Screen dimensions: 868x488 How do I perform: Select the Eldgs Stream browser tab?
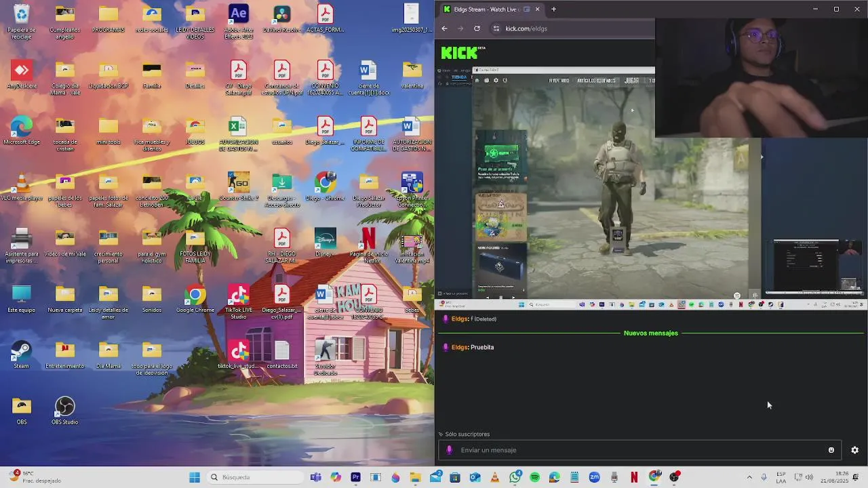[x=491, y=9]
